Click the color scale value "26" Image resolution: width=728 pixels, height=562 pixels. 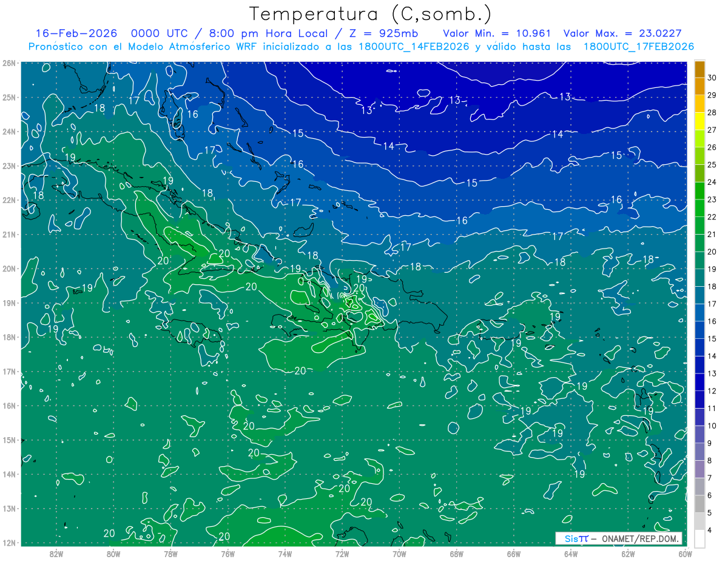coord(712,147)
